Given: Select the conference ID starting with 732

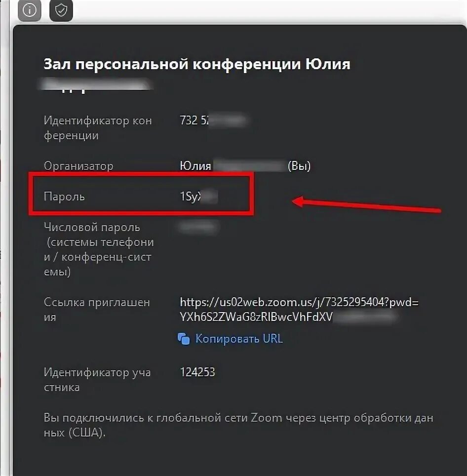Looking at the screenshot, I should pyautogui.click(x=213, y=120).
